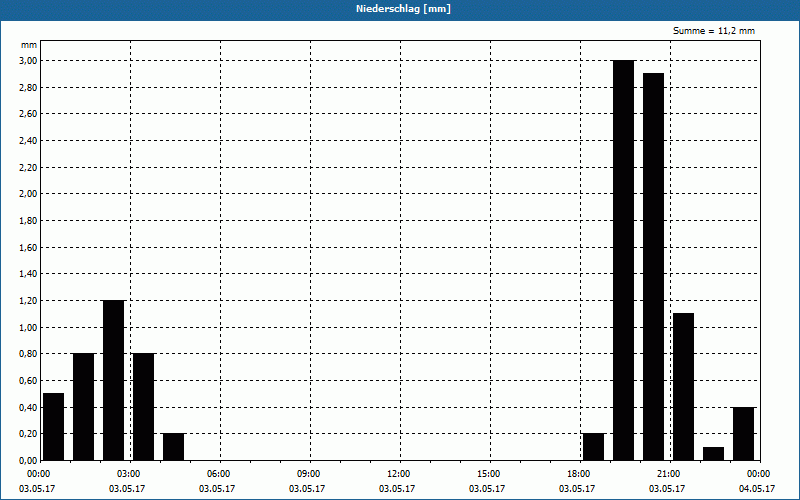
Task: Click the Niederschlag [mm] chart title
Action: [403, 9]
